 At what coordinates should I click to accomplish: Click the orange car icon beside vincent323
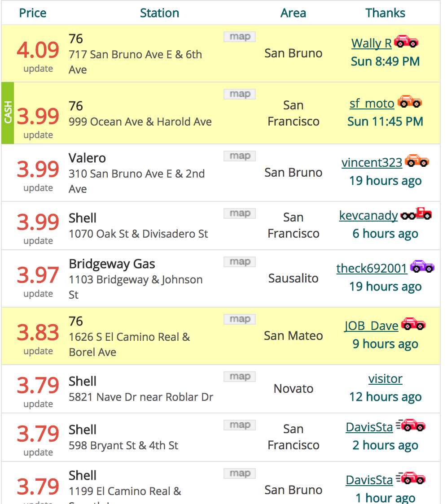point(417,161)
